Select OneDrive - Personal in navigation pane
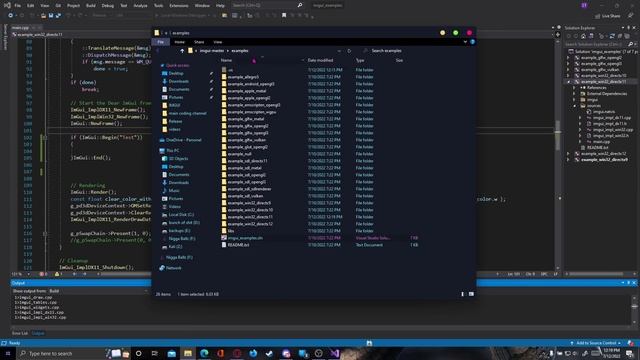Screen dimensions: 640x360 183,140
